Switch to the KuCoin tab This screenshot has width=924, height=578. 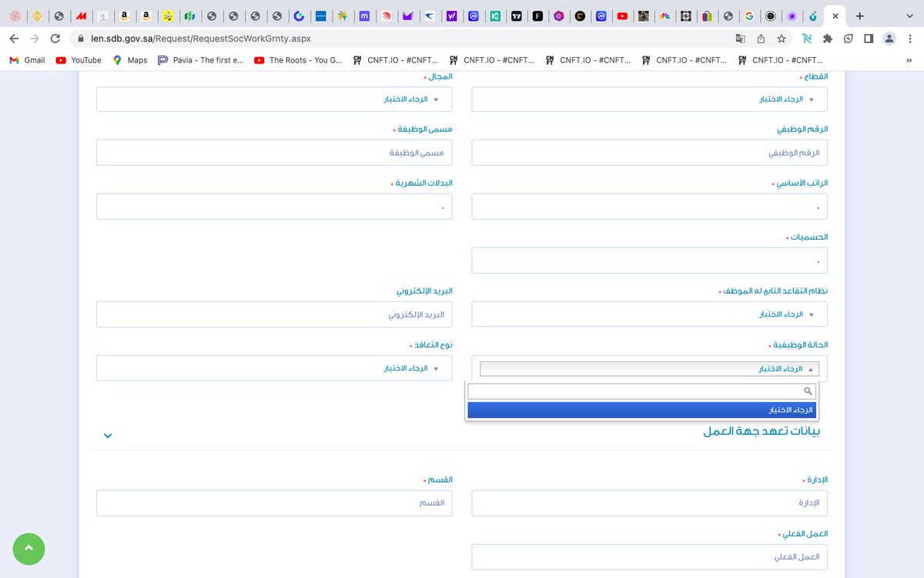tap(496, 15)
